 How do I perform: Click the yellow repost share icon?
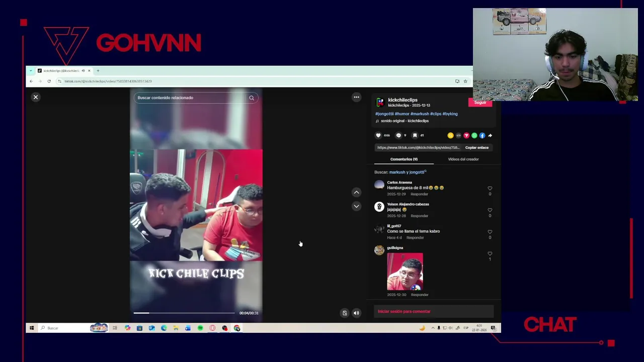(x=450, y=135)
